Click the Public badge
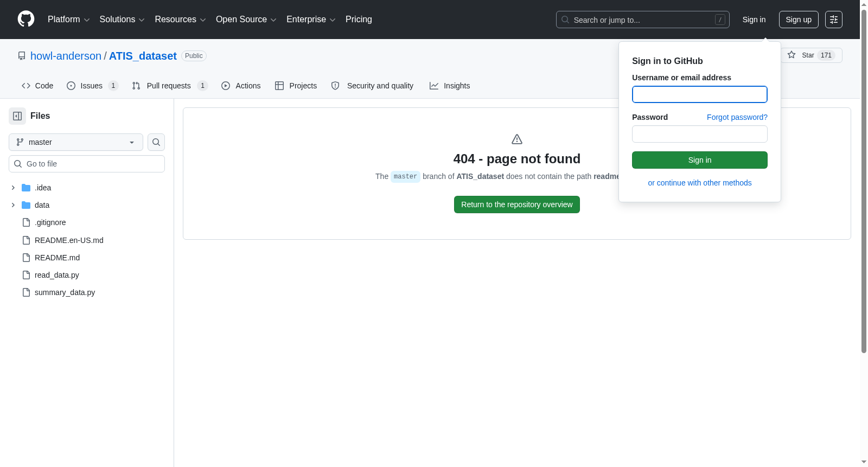 pyautogui.click(x=194, y=56)
